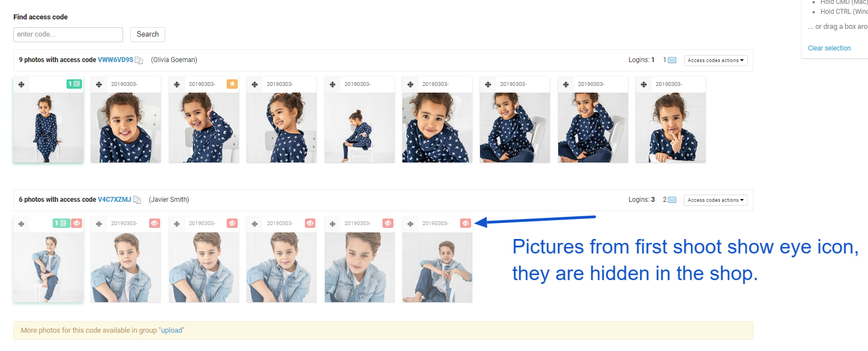Screen dimensions: 868x351
Task: Select Olivia's fourth photo with raised arm
Action: click(x=282, y=128)
